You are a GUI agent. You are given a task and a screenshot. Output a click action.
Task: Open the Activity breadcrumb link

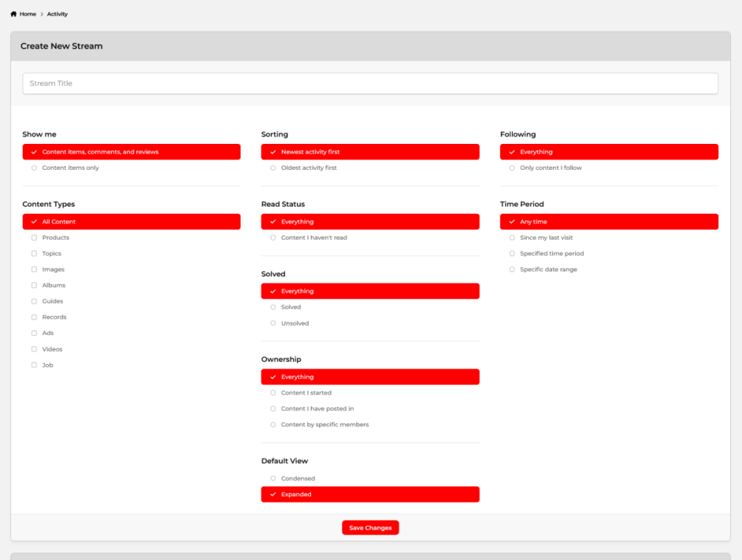(57, 13)
